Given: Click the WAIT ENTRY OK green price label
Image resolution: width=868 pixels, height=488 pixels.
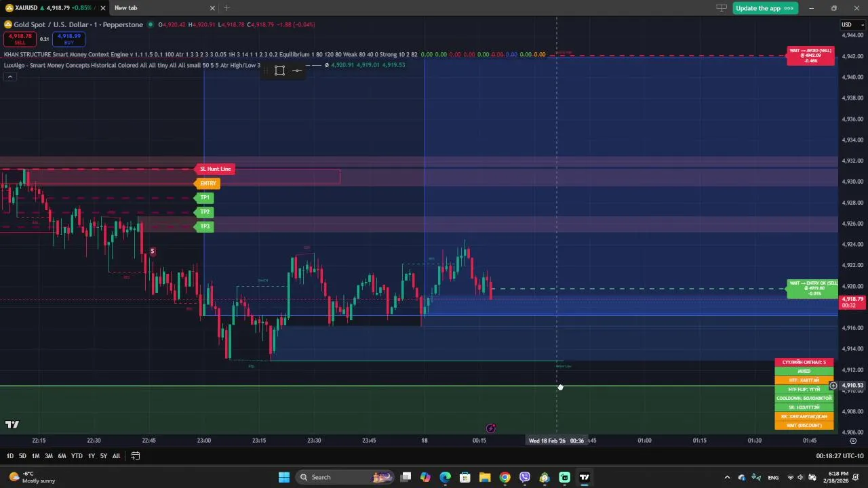Looking at the screenshot, I should click(812, 288).
